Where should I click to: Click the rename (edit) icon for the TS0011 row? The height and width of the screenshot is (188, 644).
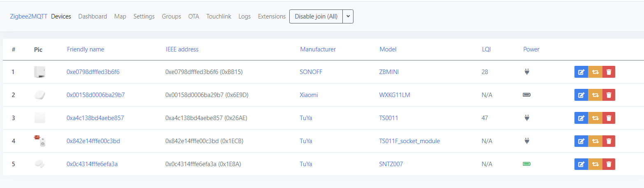pyautogui.click(x=581, y=118)
